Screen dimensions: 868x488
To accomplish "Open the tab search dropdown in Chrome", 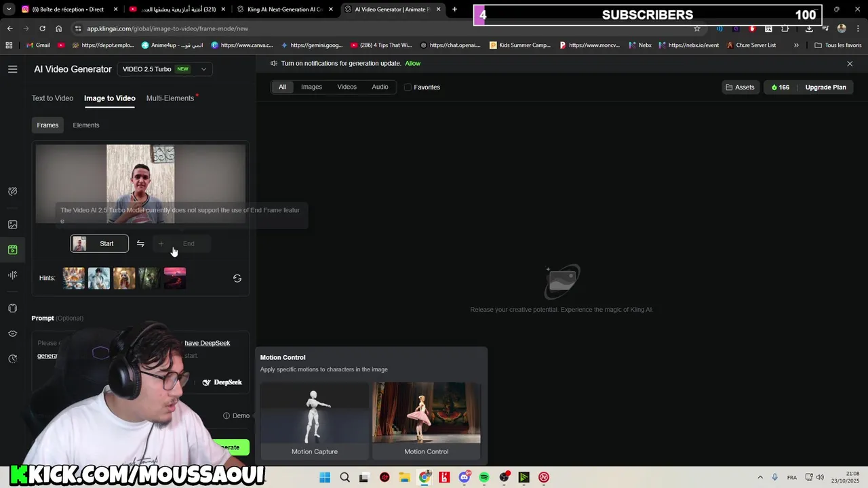I will pyautogui.click(x=9, y=9).
